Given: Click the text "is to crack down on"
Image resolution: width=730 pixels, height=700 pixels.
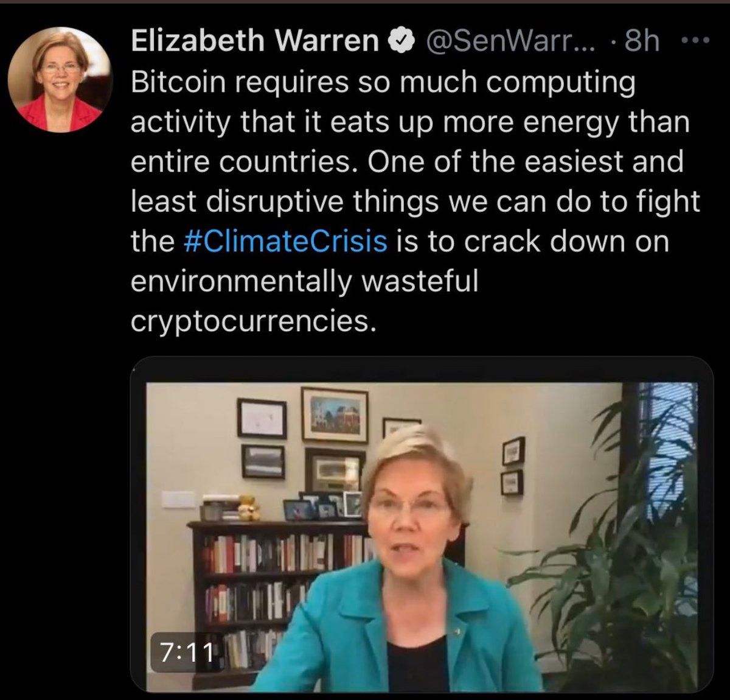Looking at the screenshot, I should [x=533, y=241].
